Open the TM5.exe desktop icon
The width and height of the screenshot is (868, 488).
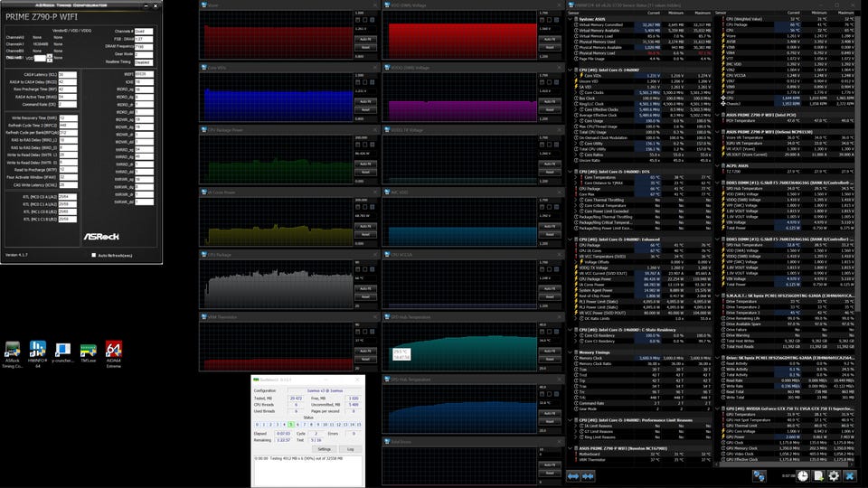(x=89, y=352)
